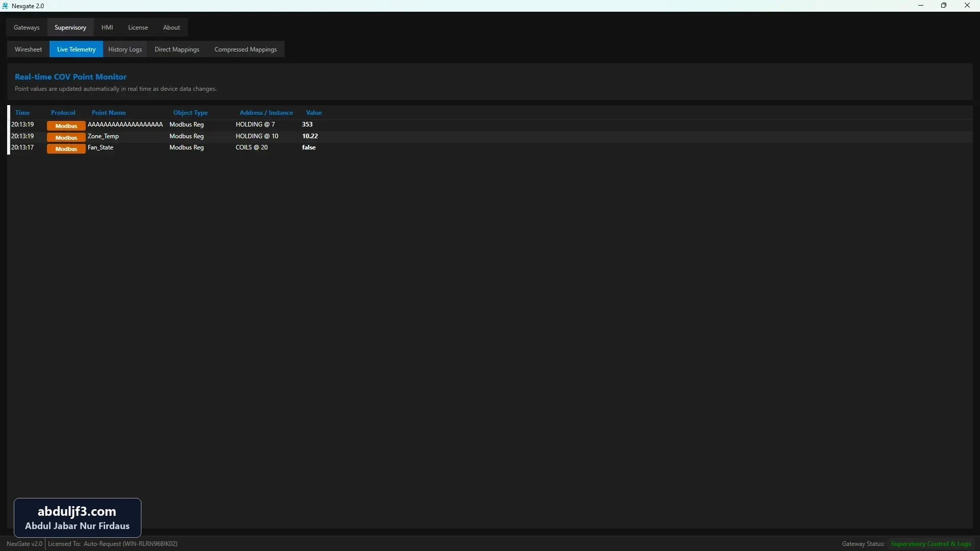The height and width of the screenshot is (551, 980).
Task: Click the value 10.22
Action: click(310, 136)
